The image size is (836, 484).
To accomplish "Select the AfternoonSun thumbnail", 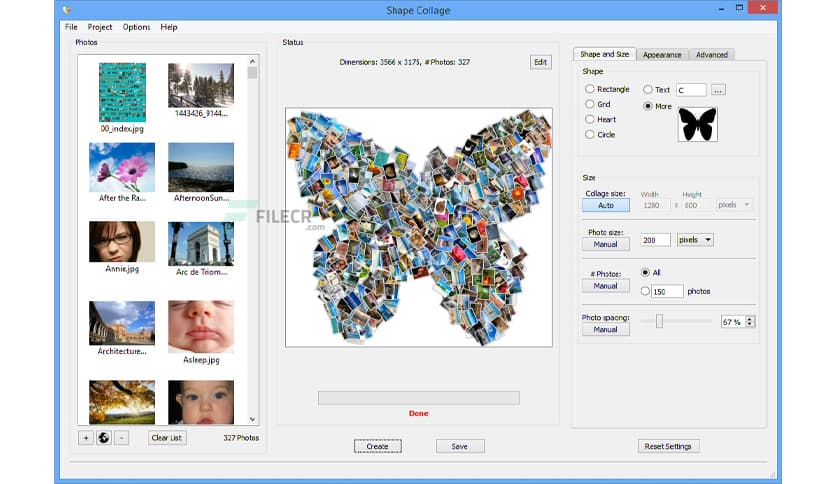I will (201, 167).
